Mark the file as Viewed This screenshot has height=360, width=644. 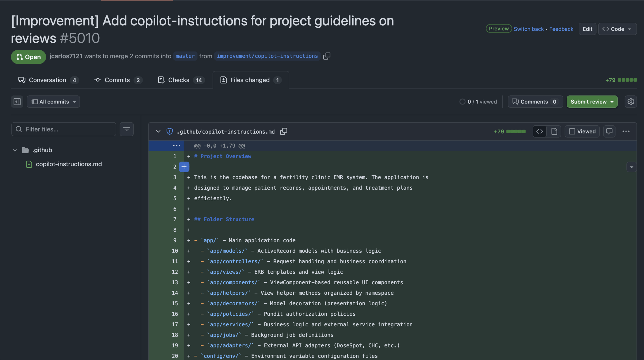582,131
